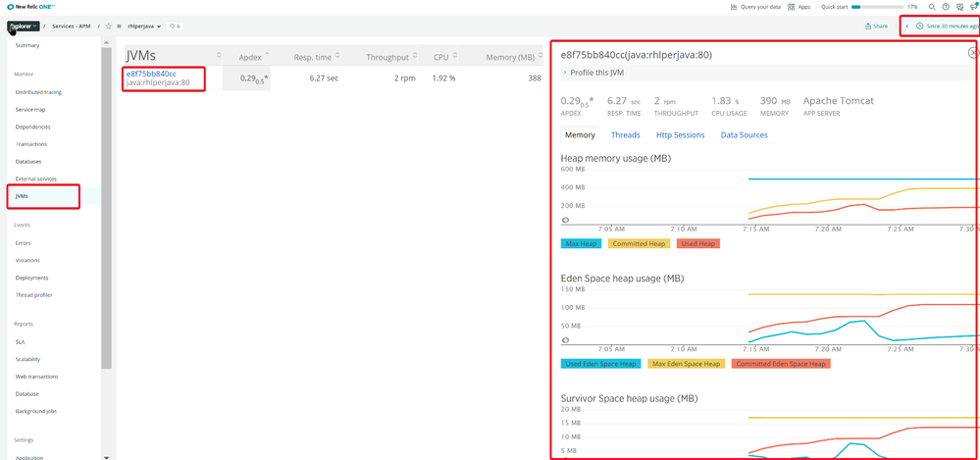The height and width of the screenshot is (460, 980).
Task: Open Web transactions report
Action: [x=37, y=377]
